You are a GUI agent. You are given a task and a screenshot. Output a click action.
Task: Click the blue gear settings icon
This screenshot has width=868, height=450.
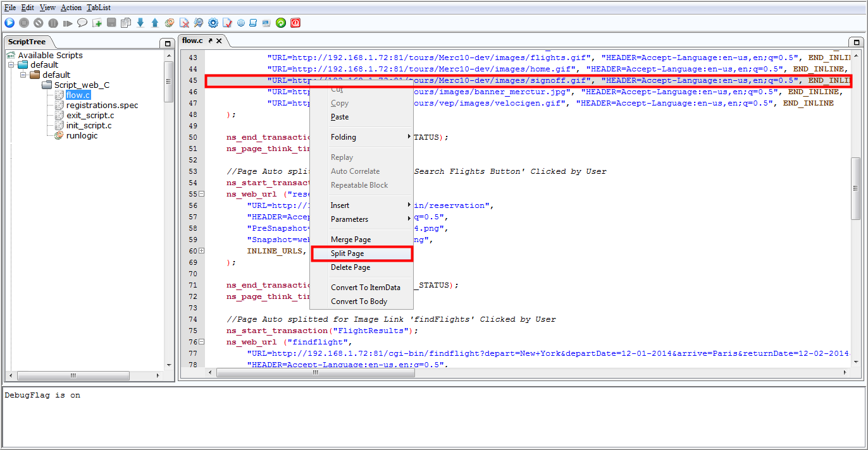(x=213, y=23)
